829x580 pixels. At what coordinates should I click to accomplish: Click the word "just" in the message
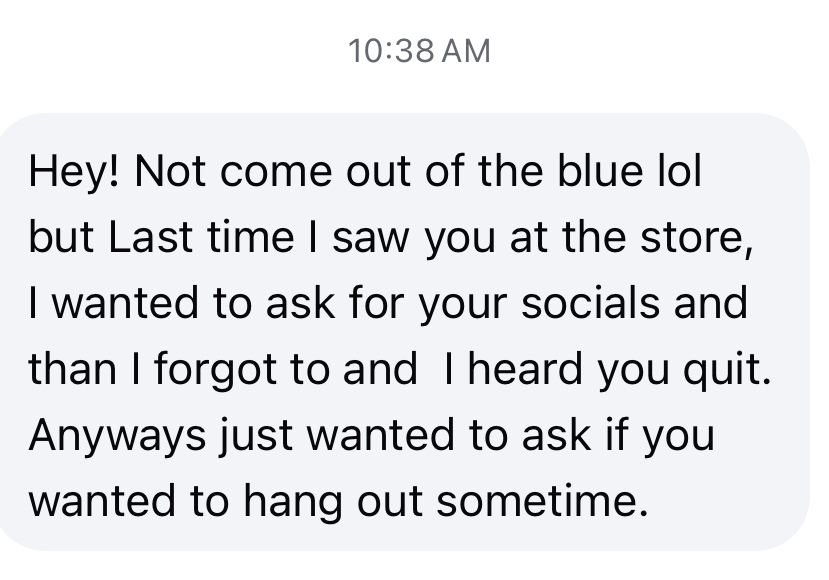tap(256, 437)
